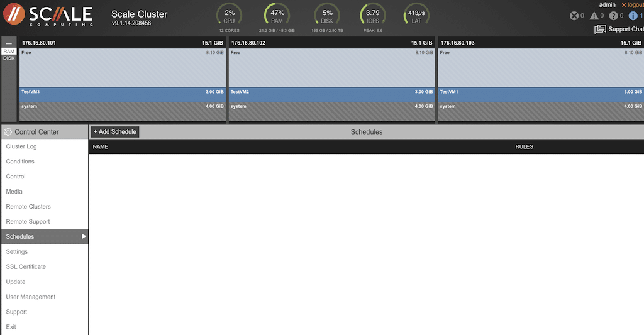Open Conditions section
Image resolution: width=644 pixels, height=335 pixels.
45,162
